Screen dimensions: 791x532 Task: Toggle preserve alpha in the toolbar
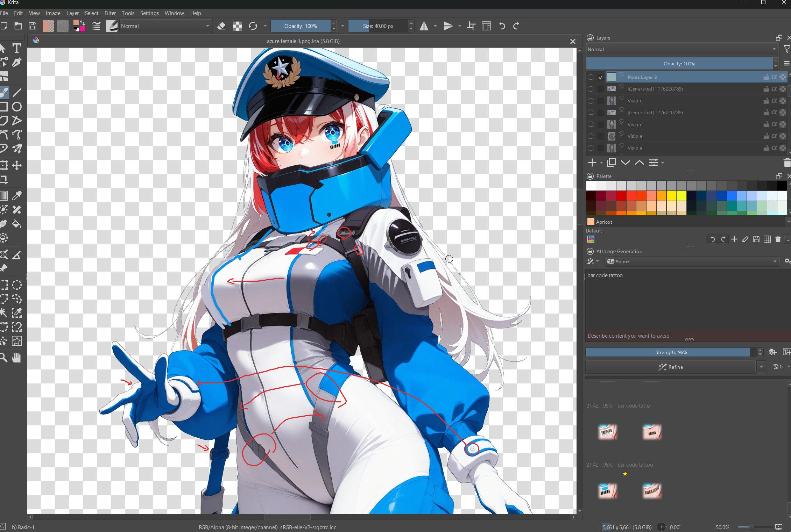click(x=237, y=26)
